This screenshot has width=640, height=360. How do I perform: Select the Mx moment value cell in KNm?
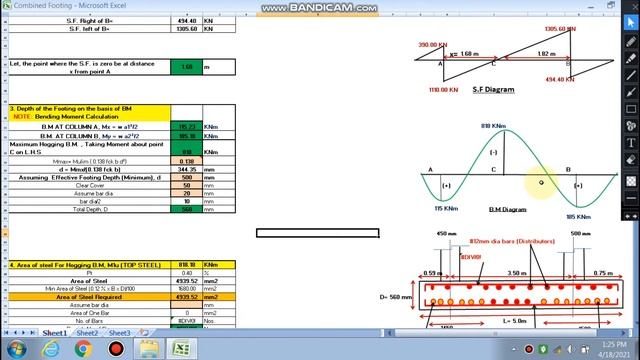click(187, 127)
